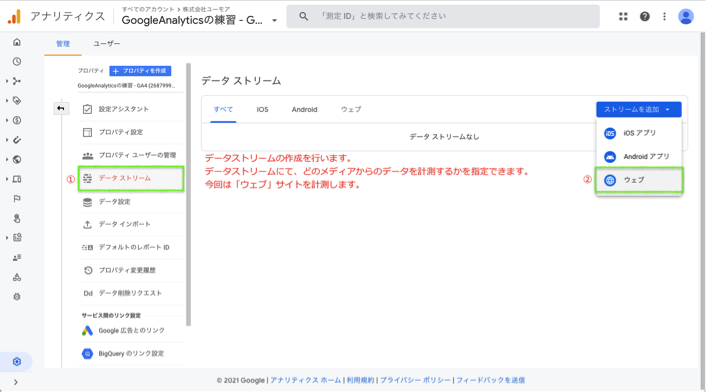The image size is (706, 392).
Task: Open プロパティ設定 in the admin menu
Action: point(131,132)
